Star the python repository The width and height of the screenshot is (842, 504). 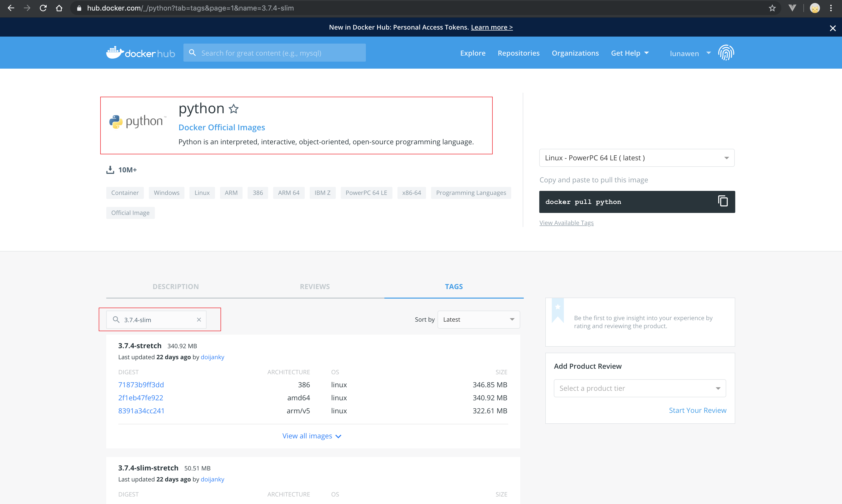[x=233, y=109]
